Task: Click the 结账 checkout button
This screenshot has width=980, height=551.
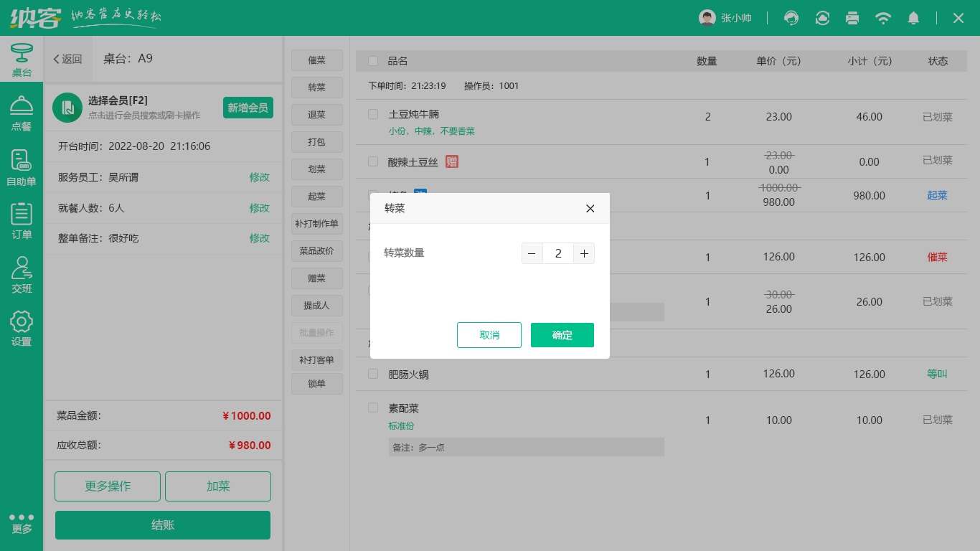Action: (162, 524)
